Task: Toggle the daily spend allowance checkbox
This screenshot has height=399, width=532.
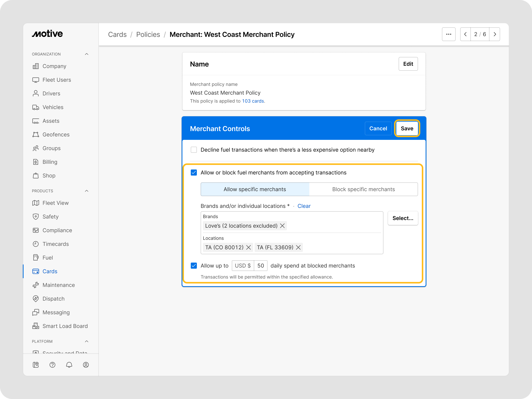Action: (x=194, y=265)
